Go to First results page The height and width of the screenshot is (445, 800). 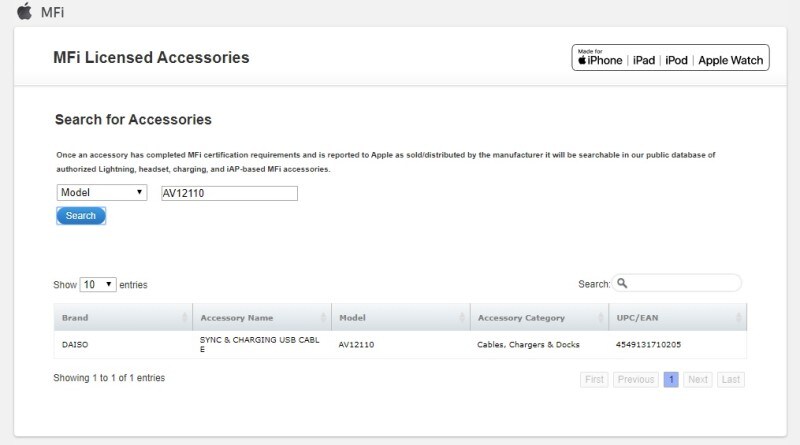pos(594,380)
